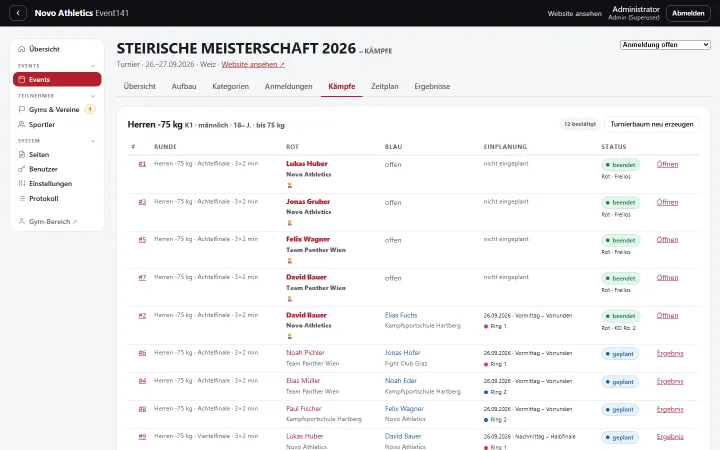Viewport: 720px width, 450px height.
Task: Open fight #9 link
Action: click(142, 436)
